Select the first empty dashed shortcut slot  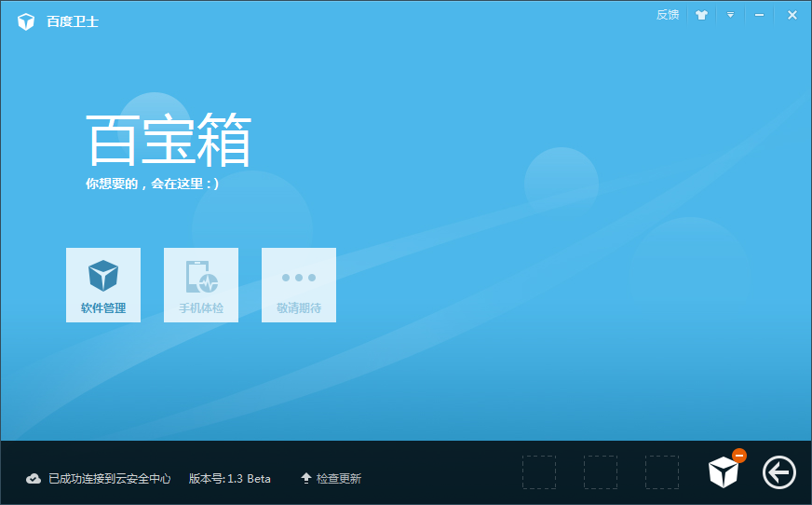coord(539,472)
